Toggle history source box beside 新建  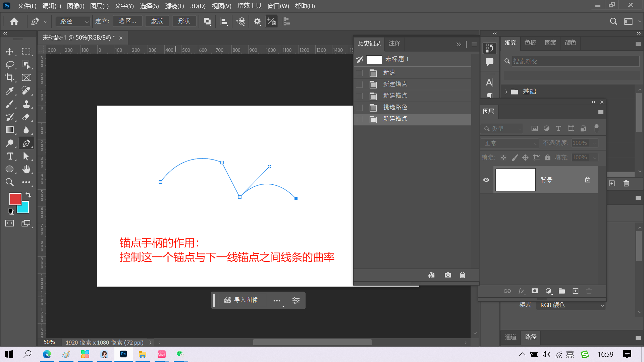click(x=360, y=73)
